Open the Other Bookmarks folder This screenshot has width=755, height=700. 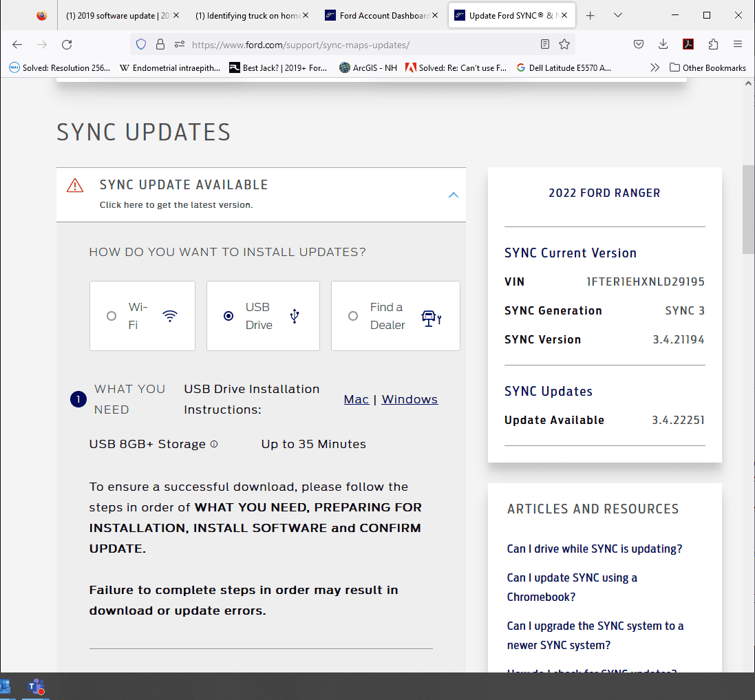coord(708,68)
